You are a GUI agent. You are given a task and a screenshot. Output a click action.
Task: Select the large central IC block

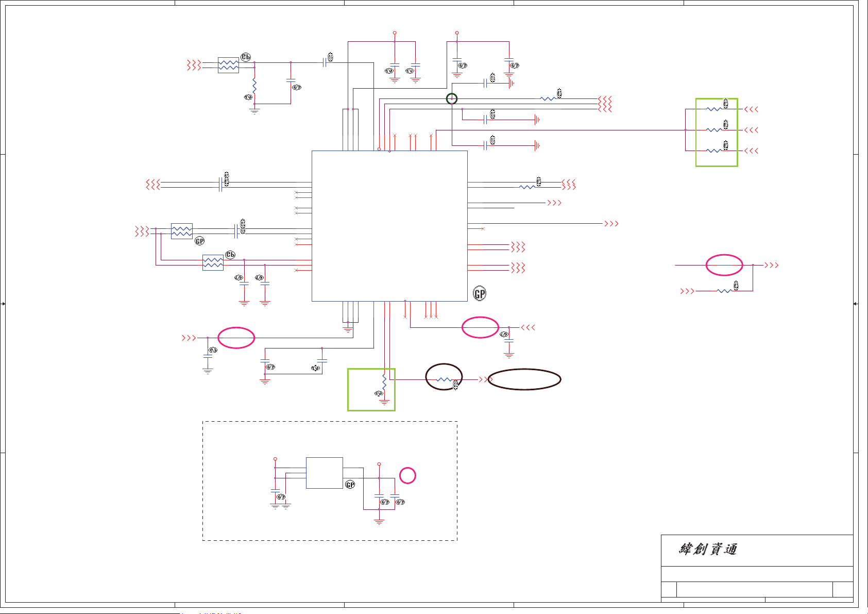click(389, 226)
